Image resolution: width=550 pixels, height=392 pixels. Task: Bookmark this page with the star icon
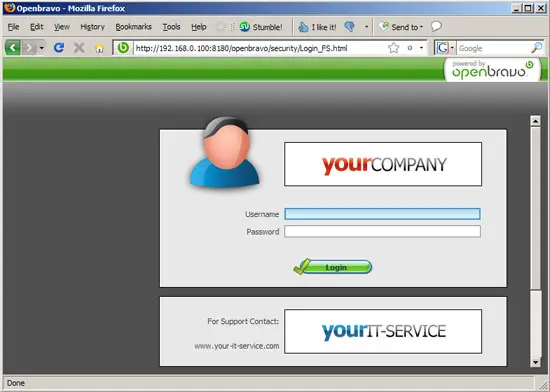click(x=394, y=48)
